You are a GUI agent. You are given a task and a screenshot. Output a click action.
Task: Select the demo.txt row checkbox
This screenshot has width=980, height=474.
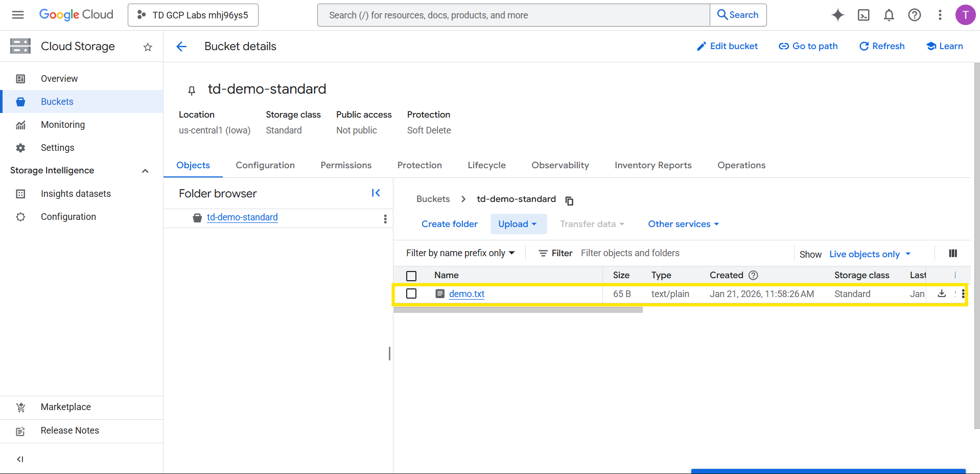point(411,294)
